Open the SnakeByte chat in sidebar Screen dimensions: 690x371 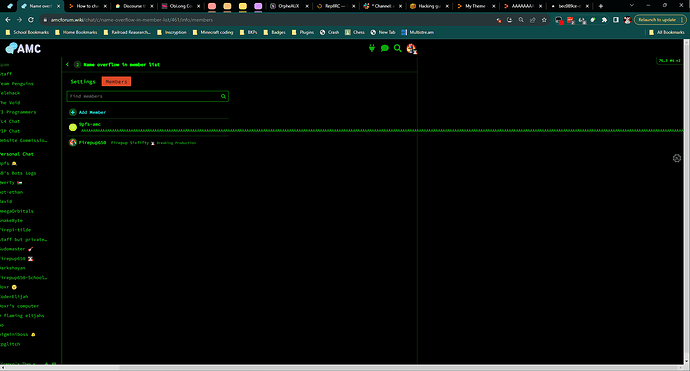point(11,220)
